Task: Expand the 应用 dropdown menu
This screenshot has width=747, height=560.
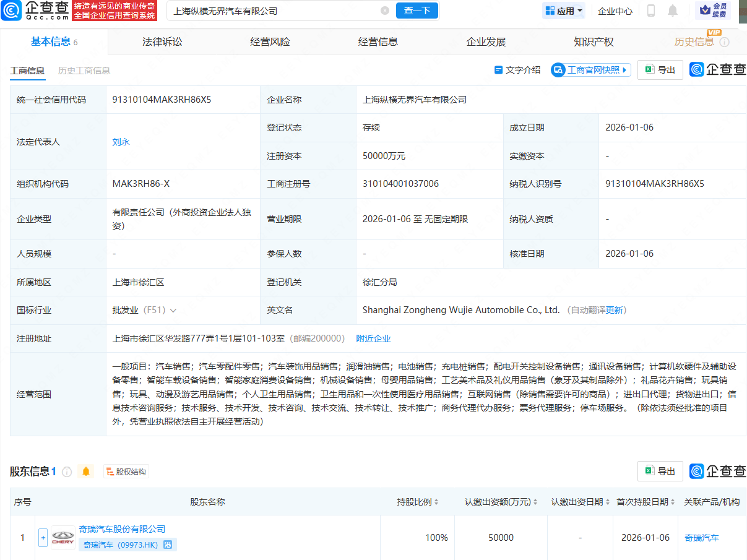Action: (x=563, y=11)
